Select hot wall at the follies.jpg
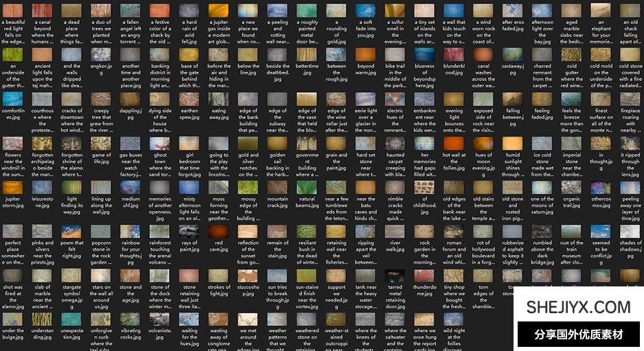This screenshot has width=644, height=351. (x=454, y=144)
